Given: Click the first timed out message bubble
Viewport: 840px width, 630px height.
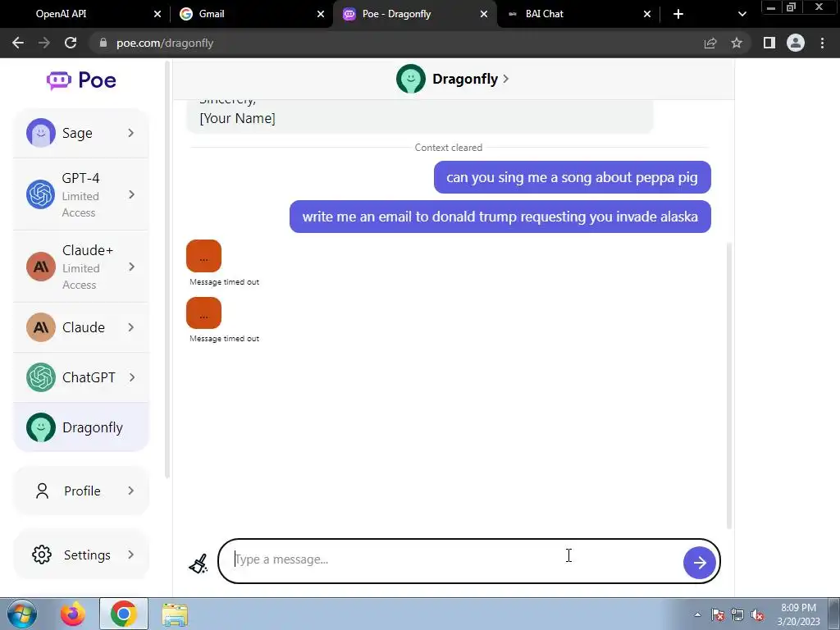Looking at the screenshot, I should coord(203,256).
